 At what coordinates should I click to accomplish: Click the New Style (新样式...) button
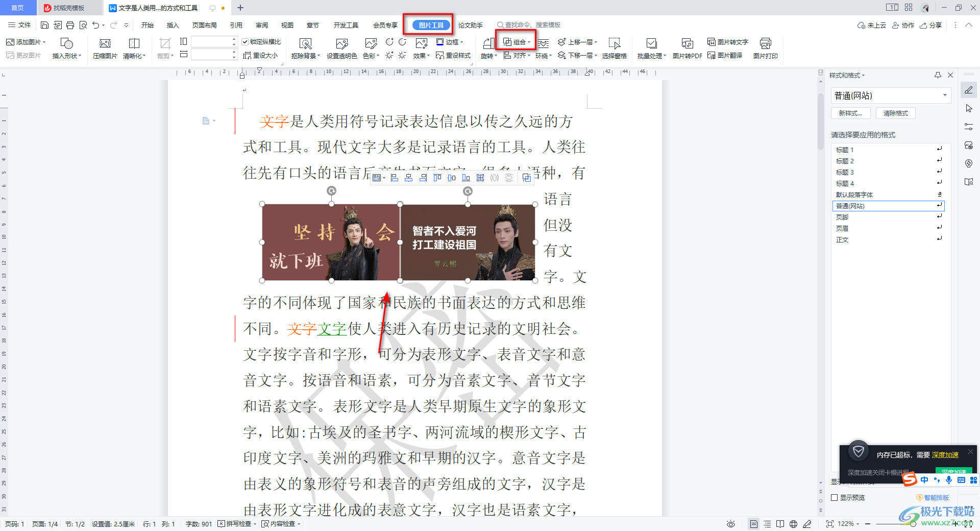pyautogui.click(x=850, y=113)
